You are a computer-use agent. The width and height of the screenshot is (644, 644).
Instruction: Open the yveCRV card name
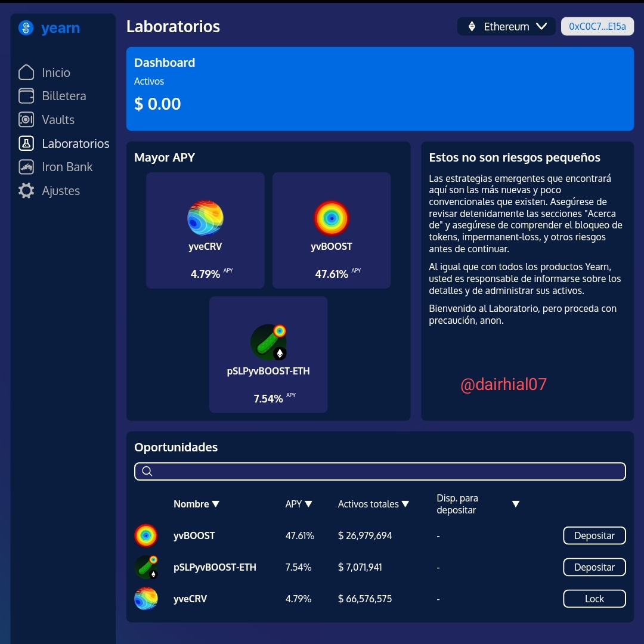point(205,246)
